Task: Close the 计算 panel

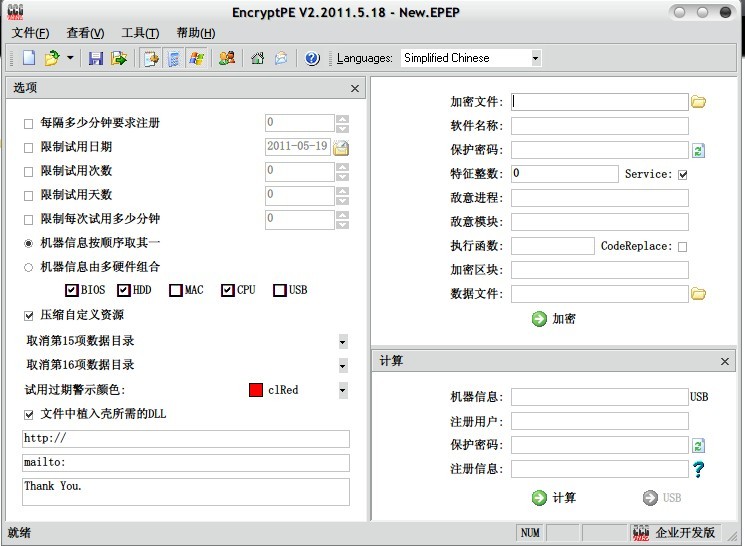Action: pos(725,362)
